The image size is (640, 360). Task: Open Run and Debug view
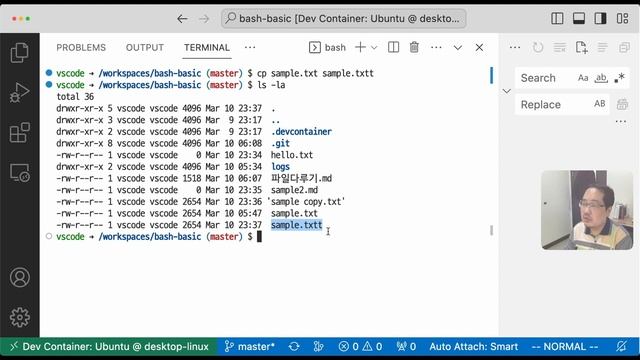[x=20, y=92]
